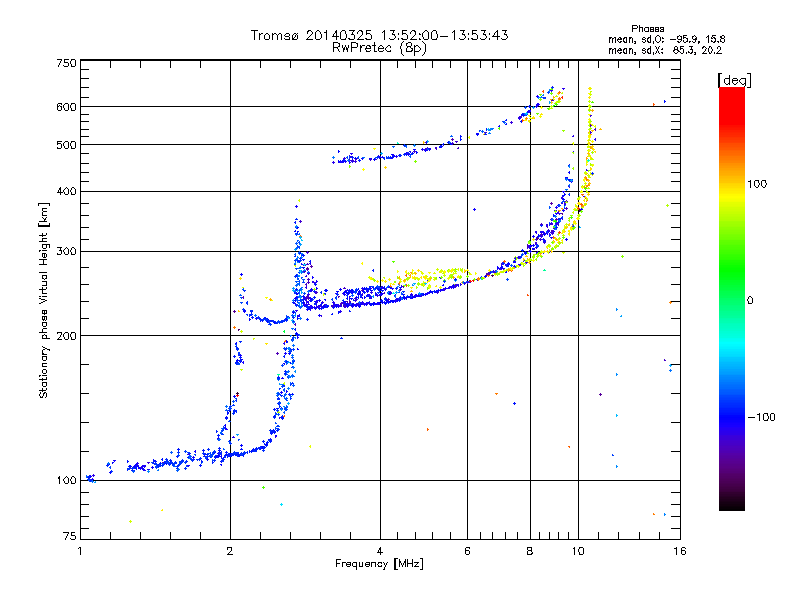
Task: Click the '16' x-axis tick label
Action: click(680, 551)
